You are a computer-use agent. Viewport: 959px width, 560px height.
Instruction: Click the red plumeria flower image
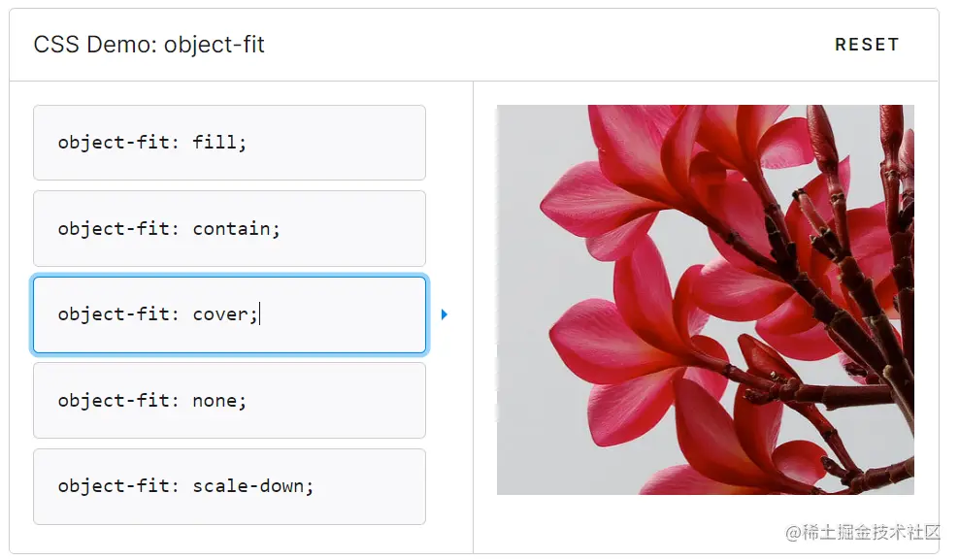coord(706,300)
